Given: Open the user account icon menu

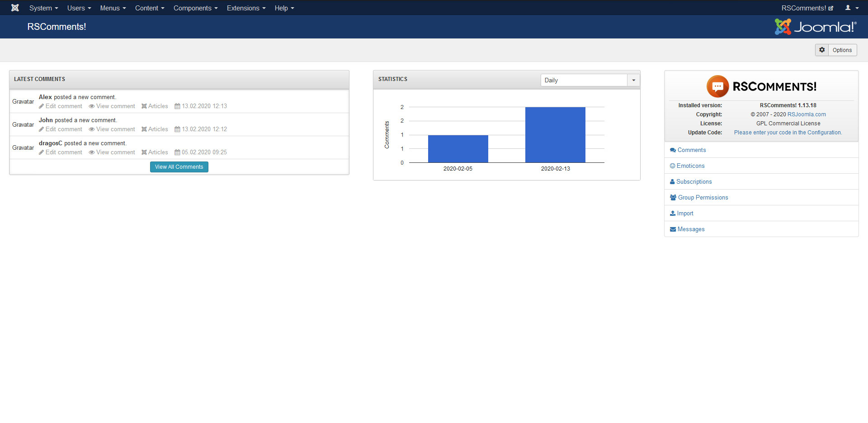Looking at the screenshot, I should point(852,8).
